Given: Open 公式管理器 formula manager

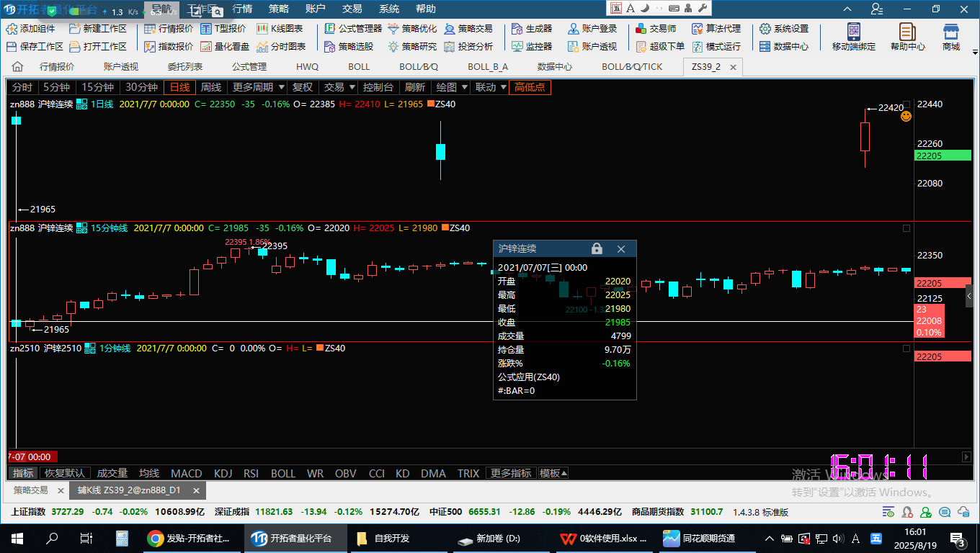Looking at the screenshot, I should (353, 29).
